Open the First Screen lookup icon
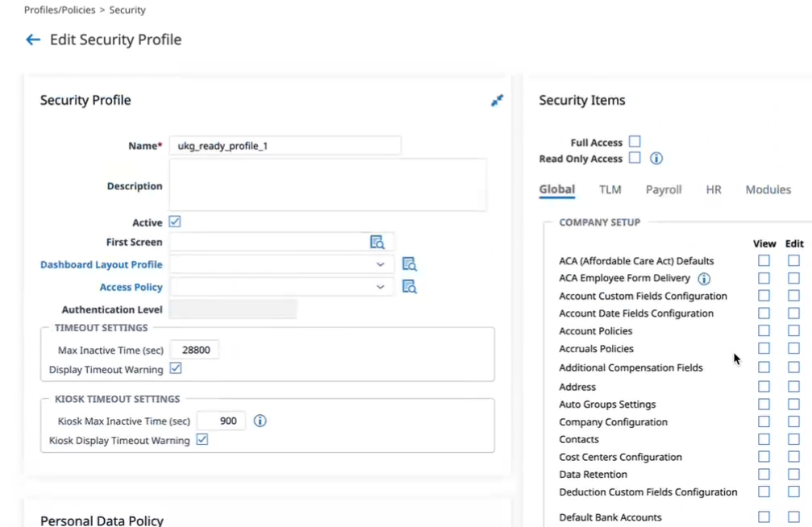The height and width of the screenshot is (527, 812). click(377, 242)
